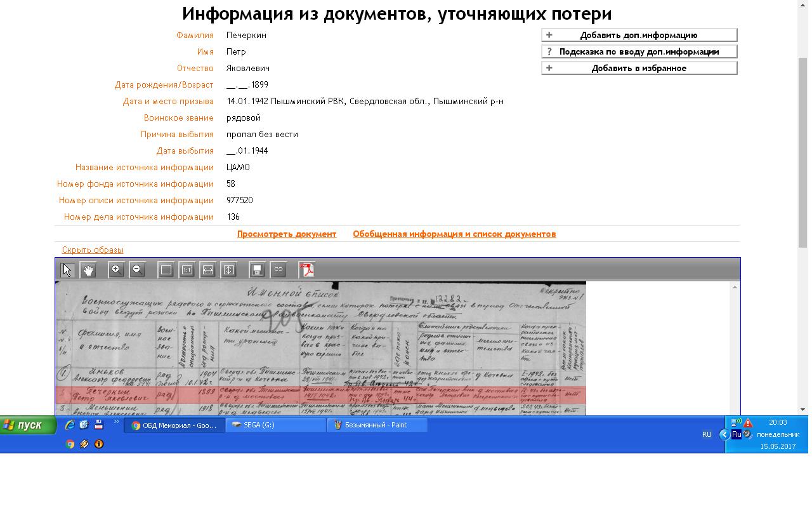812x508 pixels.
Task: Collapse images via 'Скрыть образы'
Action: pos(93,250)
